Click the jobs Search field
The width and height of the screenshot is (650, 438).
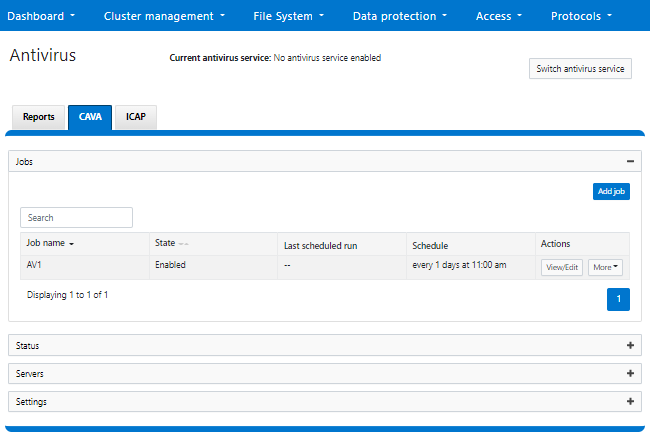76,217
